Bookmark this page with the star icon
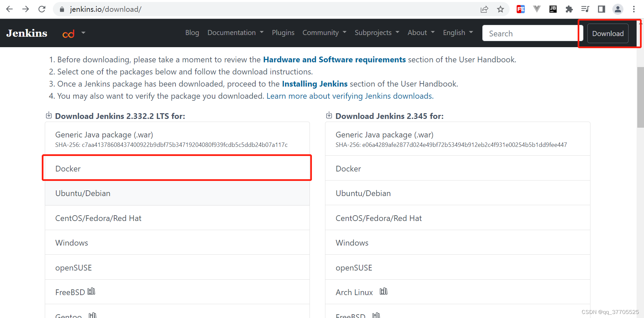Image resolution: width=644 pixels, height=318 pixels. (x=501, y=9)
